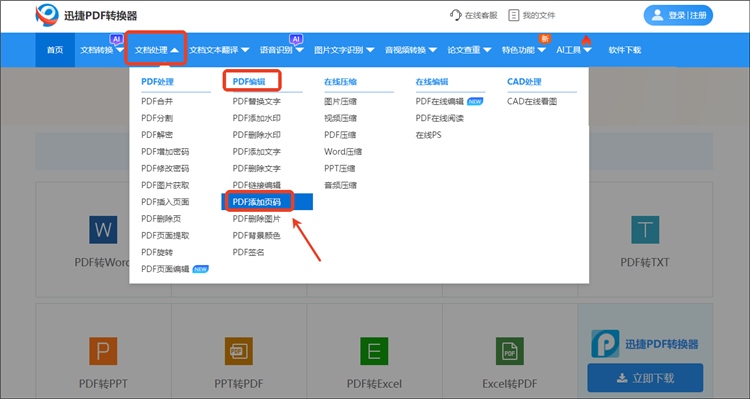This screenshot has width=750, height=399.
Task: Click the PDF转TXT T icon
Action: [x=645, y=230]
